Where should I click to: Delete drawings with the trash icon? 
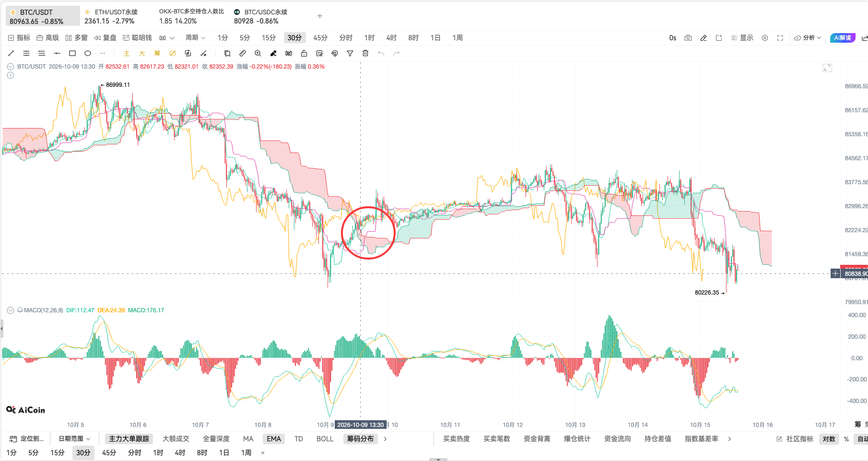pyautogui.click(x=365, y=53)
